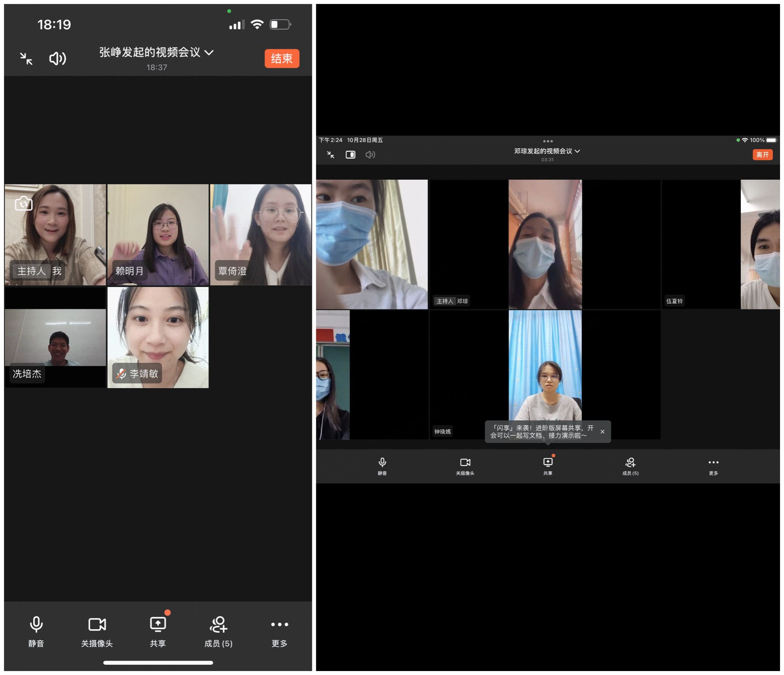Tap the 主持人 badge on phone tile
This screenshot has width=784, height=675.
pyautogui.click(x=31, y=271)
